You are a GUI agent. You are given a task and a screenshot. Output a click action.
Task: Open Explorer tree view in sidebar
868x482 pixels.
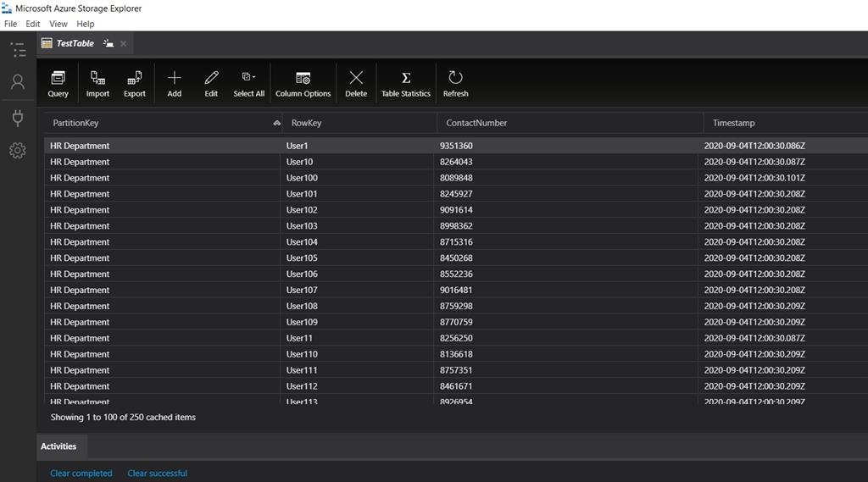point(18,50)
